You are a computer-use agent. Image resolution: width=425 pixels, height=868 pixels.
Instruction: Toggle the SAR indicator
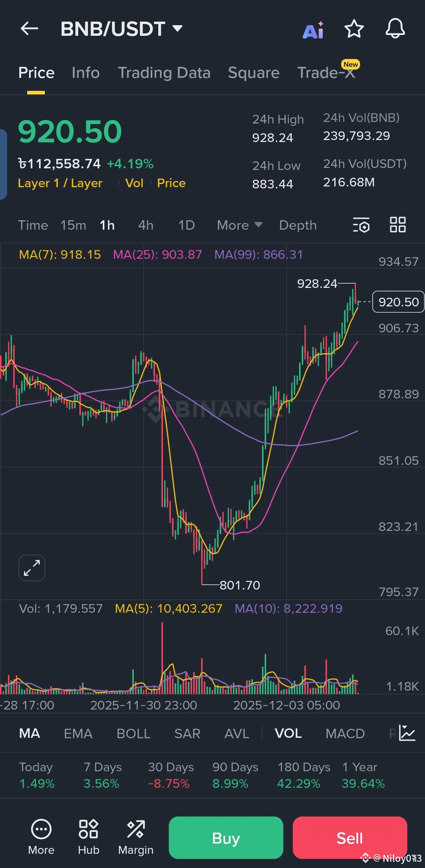pos(187,733)
